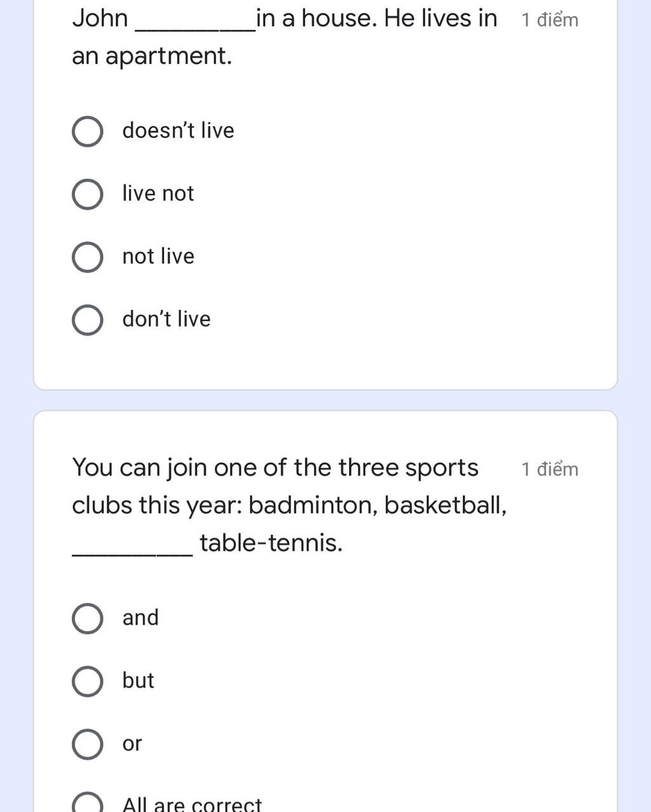This screenshot has height=812, width=651.
Task: Click the blank line before "table-tennis"
Action: pos(132,554)
